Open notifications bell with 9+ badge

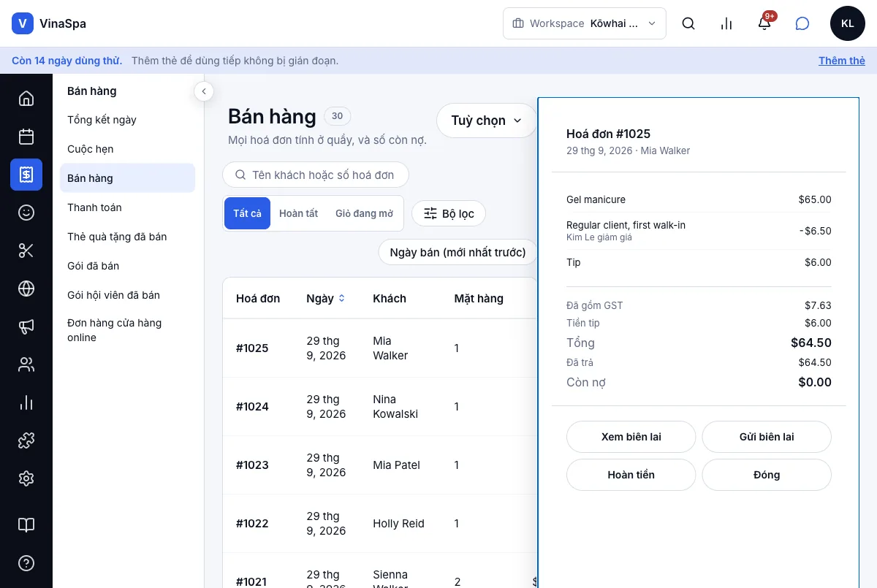(764, 23)
